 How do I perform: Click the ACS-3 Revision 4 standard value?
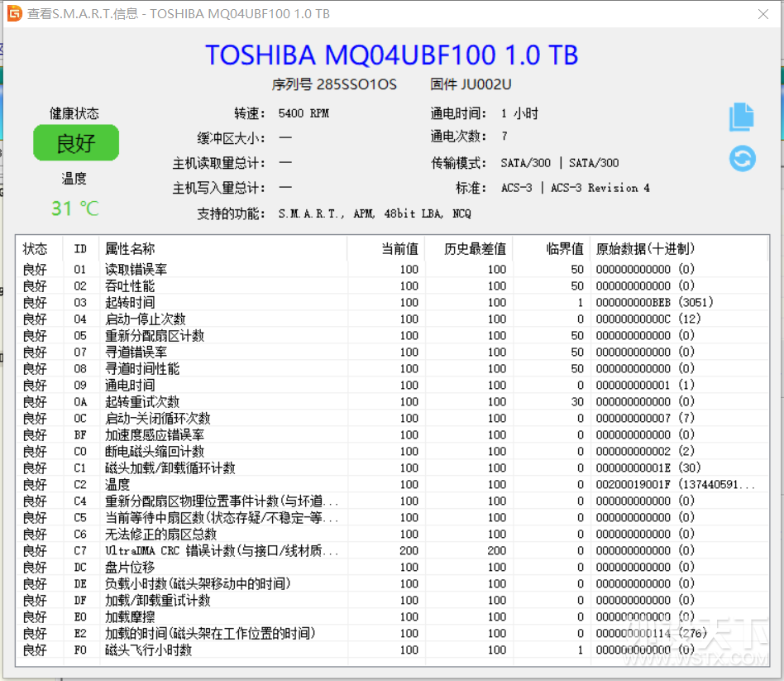(575, 188)
